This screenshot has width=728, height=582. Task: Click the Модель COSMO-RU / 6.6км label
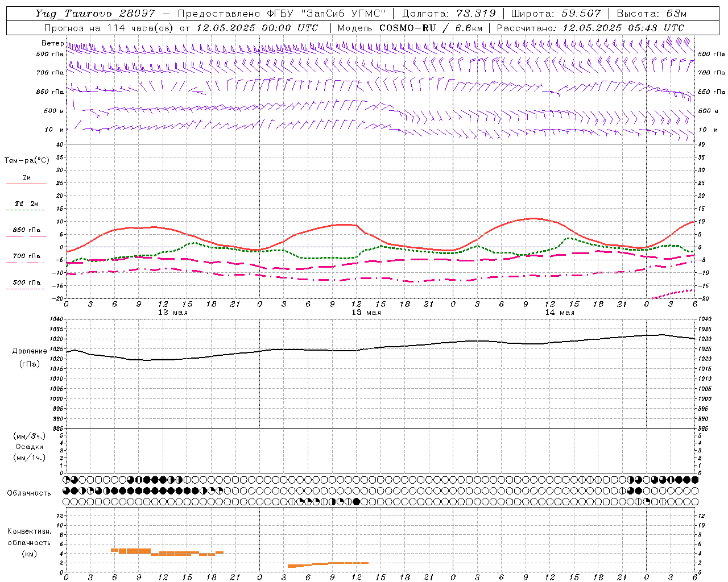click(410, 28)
